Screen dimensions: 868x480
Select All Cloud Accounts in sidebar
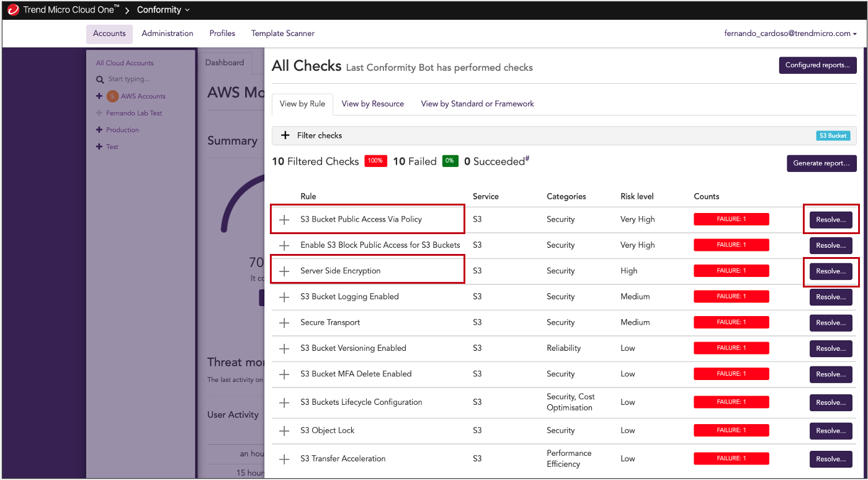click(x=125, y=63)
